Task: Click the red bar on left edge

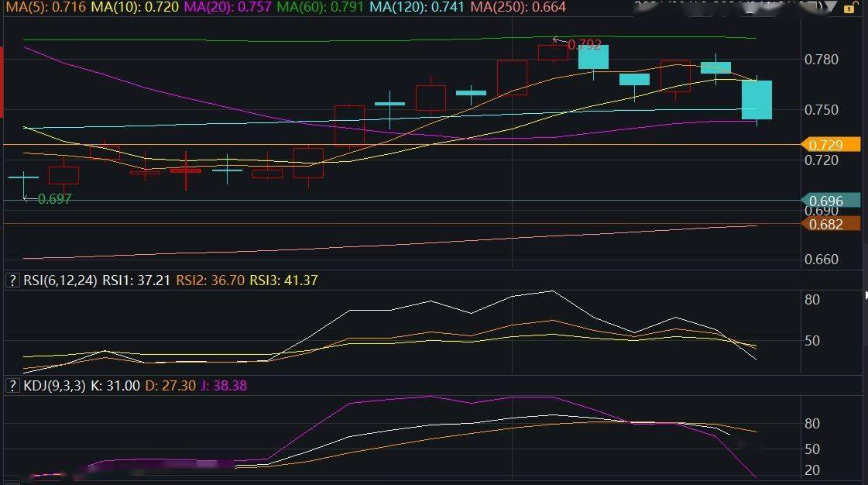Action: (x=2, y=82)
